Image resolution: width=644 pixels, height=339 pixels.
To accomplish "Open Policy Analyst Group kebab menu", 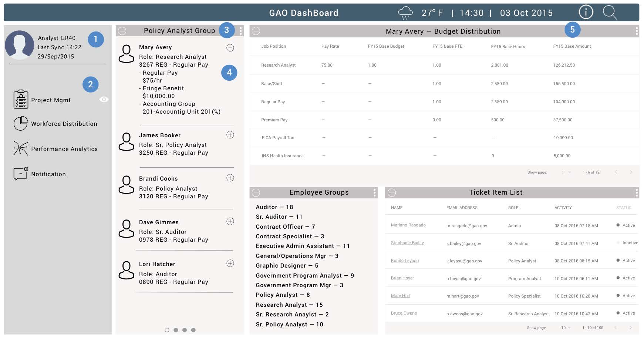I will 241,31.
